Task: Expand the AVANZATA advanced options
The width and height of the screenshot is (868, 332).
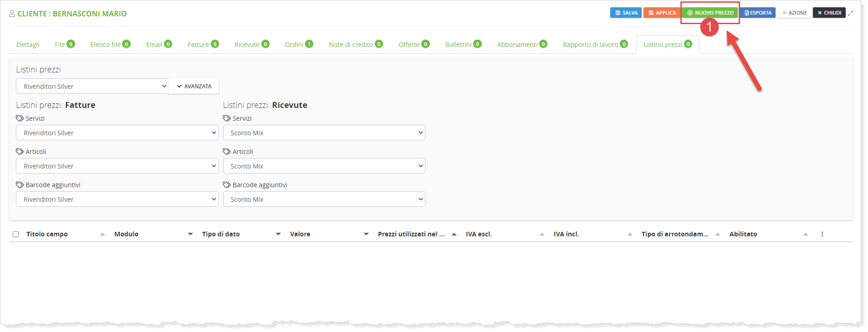Action: 194,87
